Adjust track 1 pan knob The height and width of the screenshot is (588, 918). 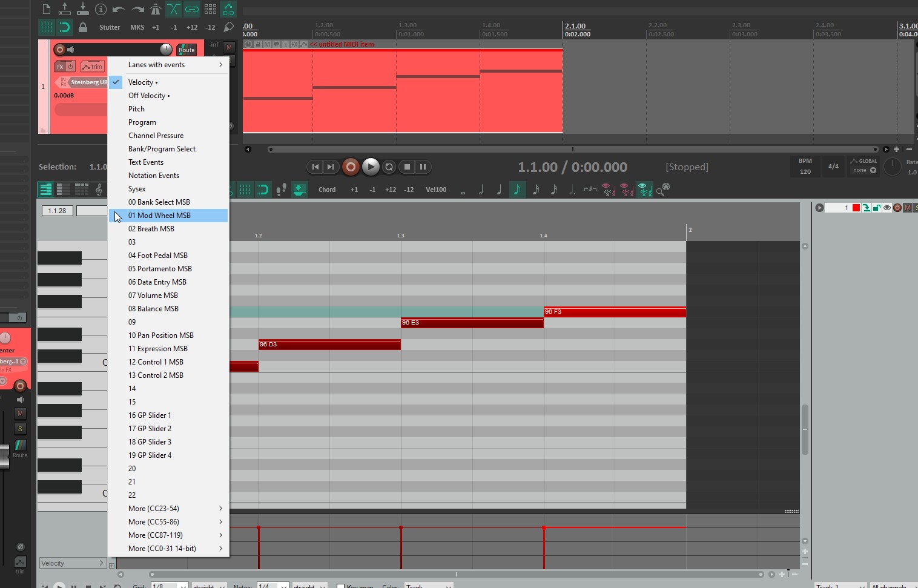click(166, 49)
